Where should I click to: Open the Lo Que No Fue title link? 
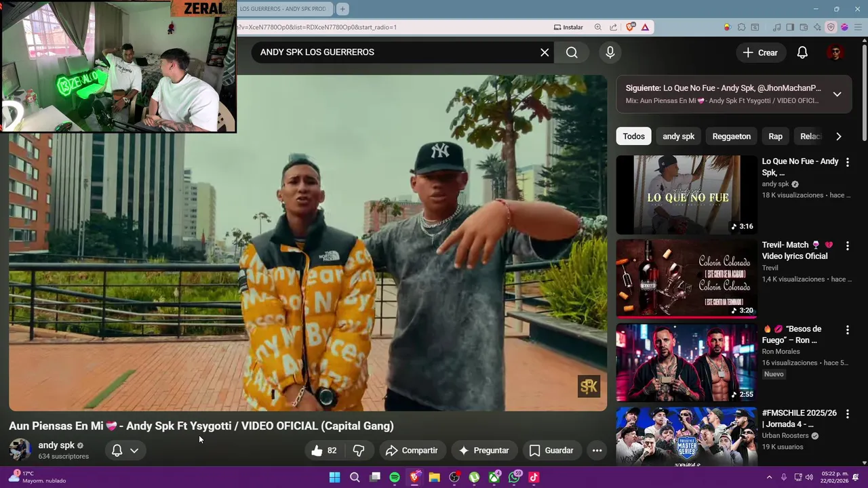pos(800,167)
